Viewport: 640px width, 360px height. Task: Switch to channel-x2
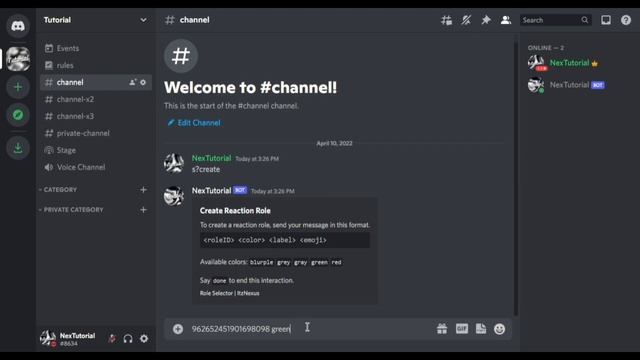pyautogui.click(x=96, y=99)
